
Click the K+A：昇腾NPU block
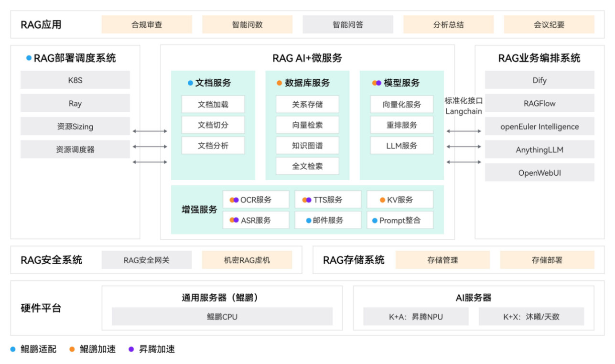[416, 316]
